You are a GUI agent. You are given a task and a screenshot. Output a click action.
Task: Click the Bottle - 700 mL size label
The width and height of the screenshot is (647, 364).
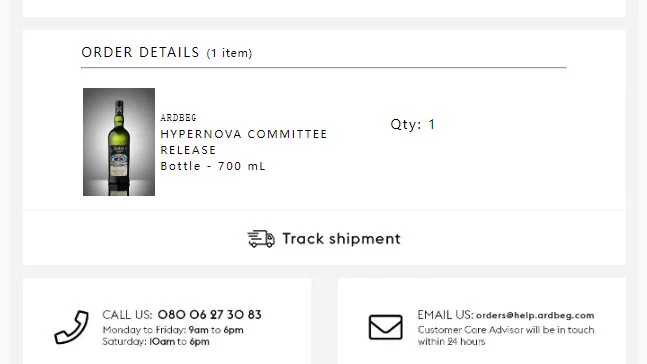[x=213, y=166]
